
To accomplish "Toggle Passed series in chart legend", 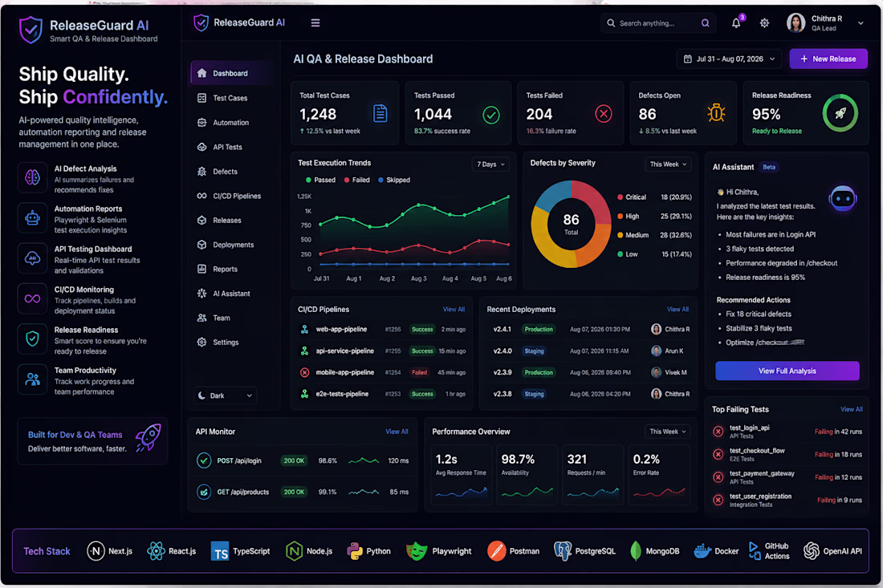I will pos(320,180).
